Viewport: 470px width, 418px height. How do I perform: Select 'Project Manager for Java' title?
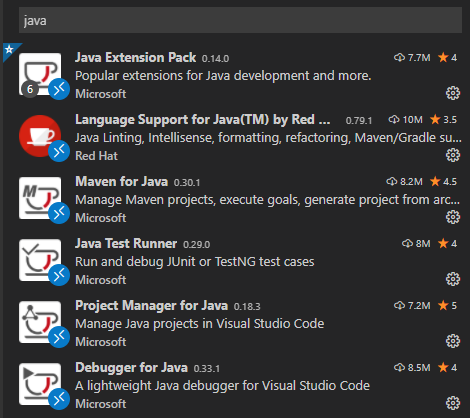coord(151,306)
